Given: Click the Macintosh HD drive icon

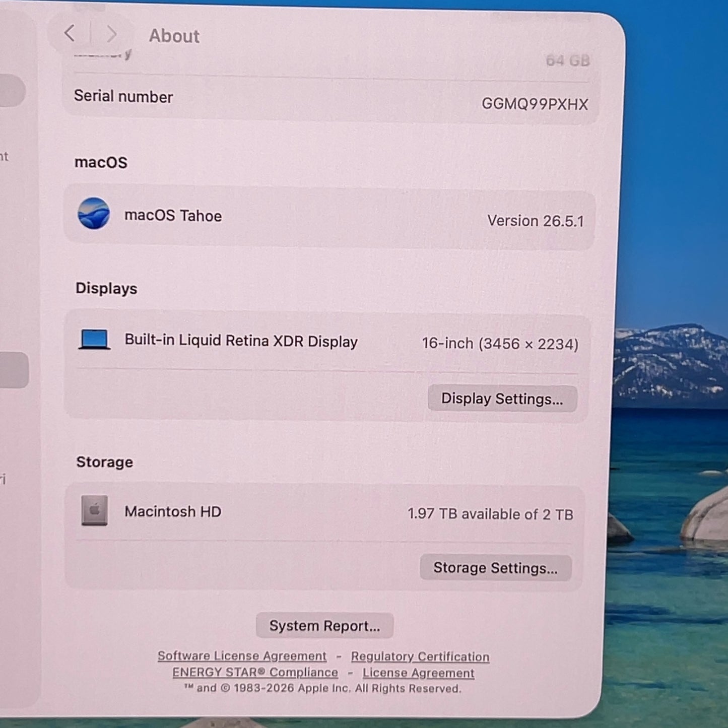Looking at the screenshot, I should click(94, 510).
